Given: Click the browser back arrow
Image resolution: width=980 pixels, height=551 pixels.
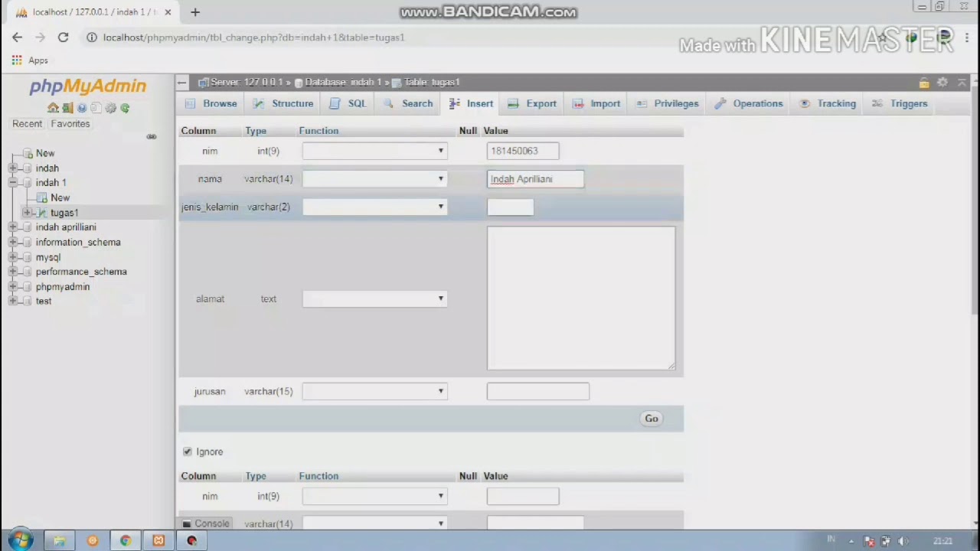Looking at the screenshot, I should click(x=17, y=37).
